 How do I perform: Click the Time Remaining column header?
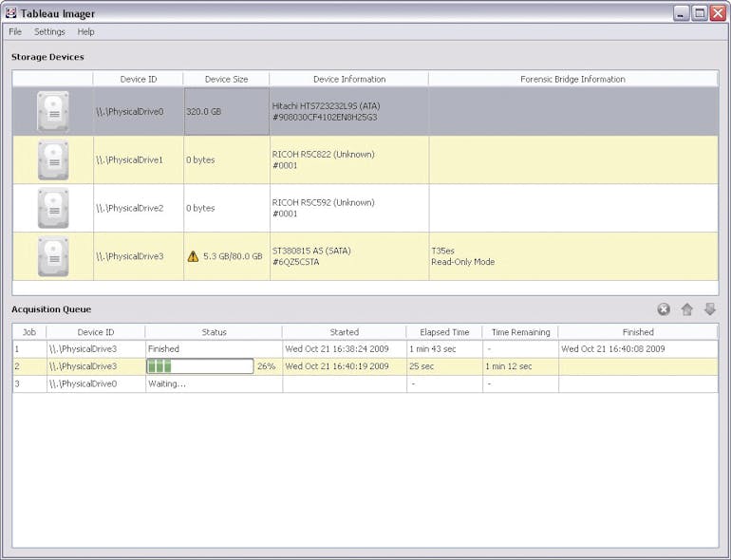click(519, 332)
